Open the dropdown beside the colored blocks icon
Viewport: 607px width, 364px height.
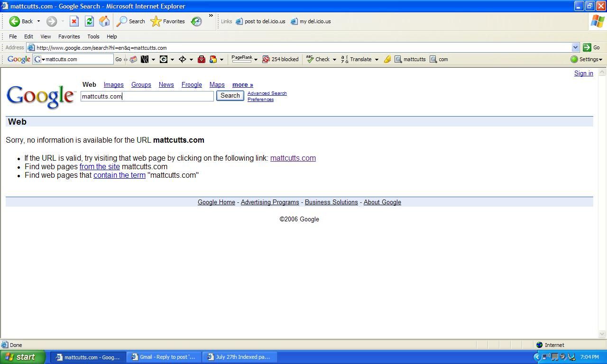(x=221, y=60)
